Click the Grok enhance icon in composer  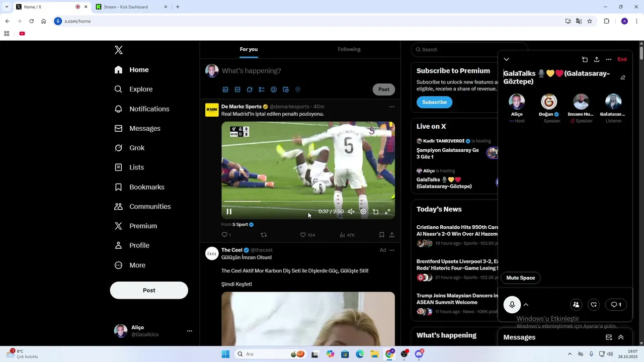(250, 89)
